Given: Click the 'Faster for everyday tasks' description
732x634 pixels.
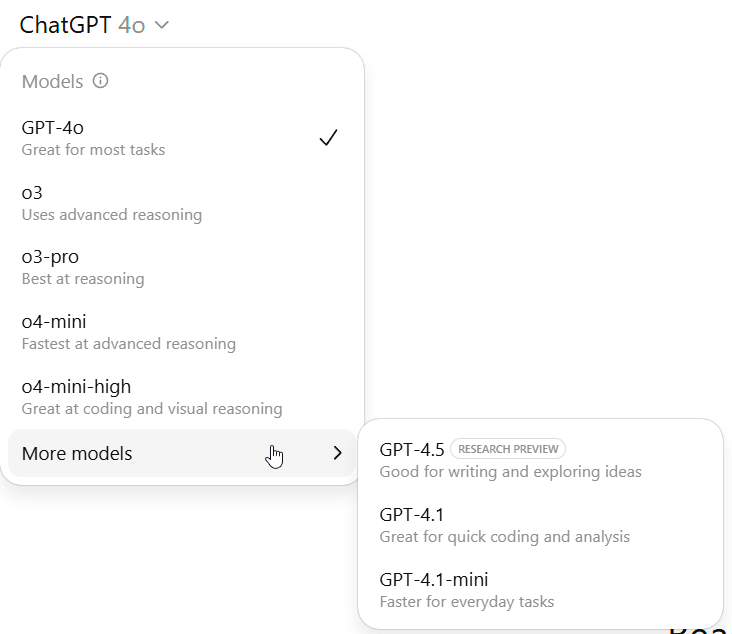Looking at the screenshot, I should (x=466, y=601).
